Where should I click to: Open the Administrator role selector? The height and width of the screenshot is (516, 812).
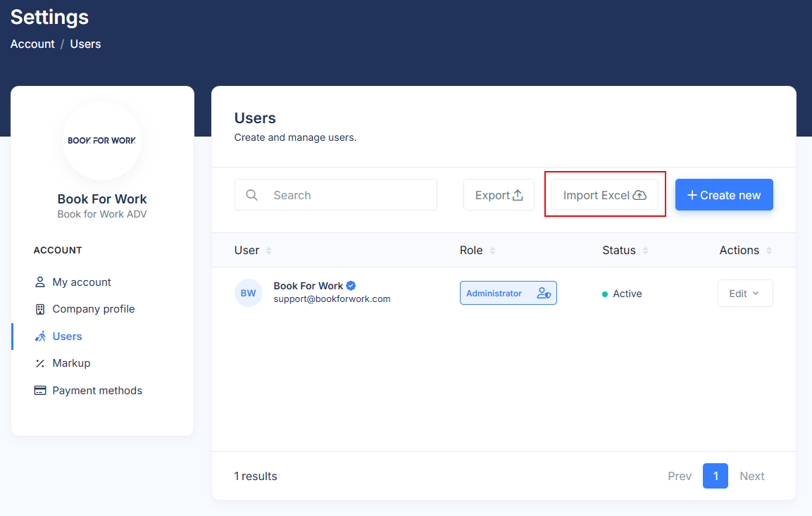[x=508, y=293]
